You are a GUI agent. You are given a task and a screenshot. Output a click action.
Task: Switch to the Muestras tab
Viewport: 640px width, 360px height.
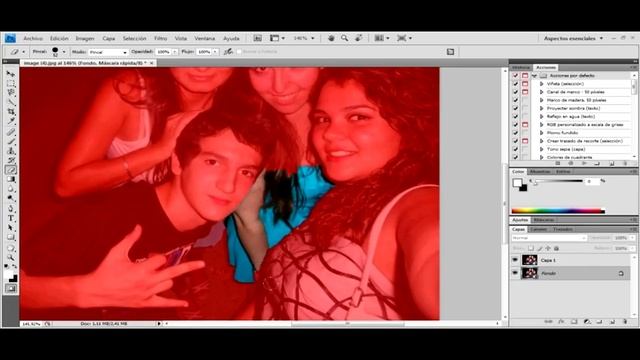(x=540, y=171)
